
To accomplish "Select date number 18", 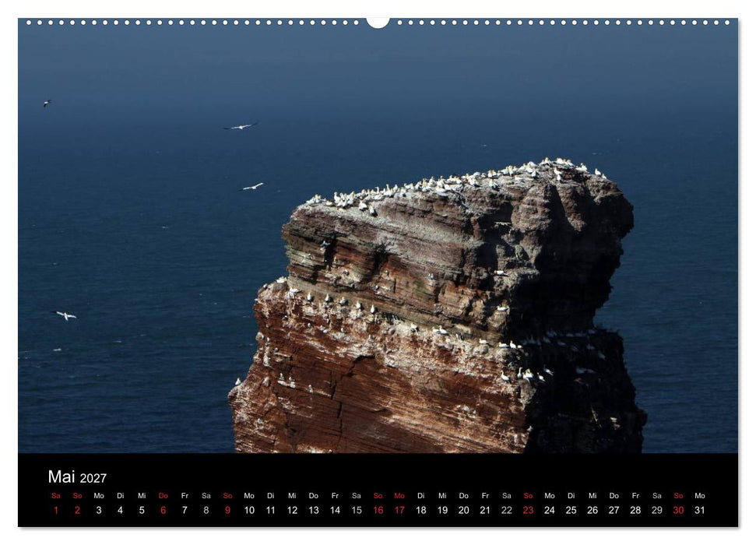I will click(x=421, y=510).
